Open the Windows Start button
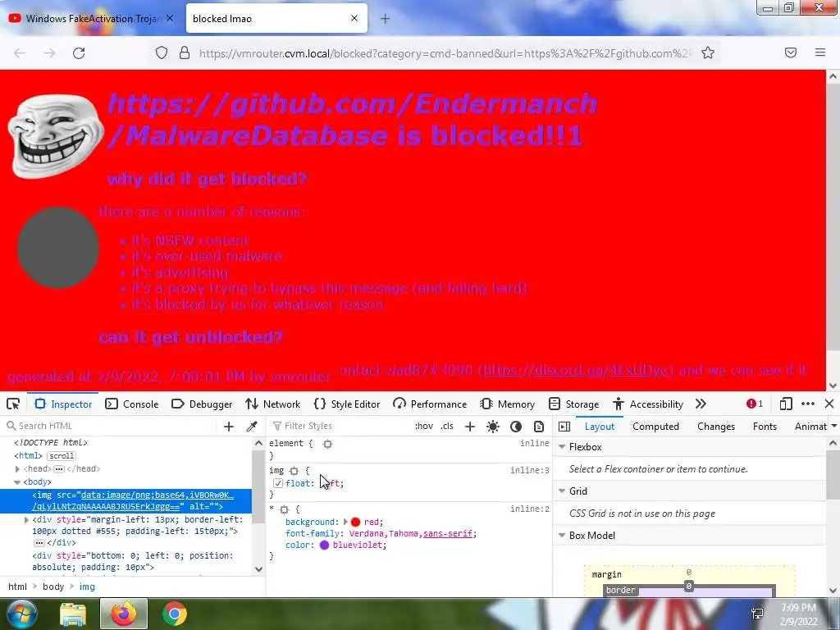The height and width of the screenshot is (630, 840). [21, 614]
